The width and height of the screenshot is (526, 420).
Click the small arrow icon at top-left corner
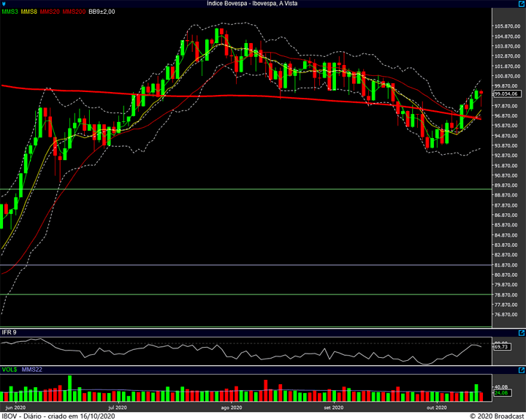(x=4, y=4)
